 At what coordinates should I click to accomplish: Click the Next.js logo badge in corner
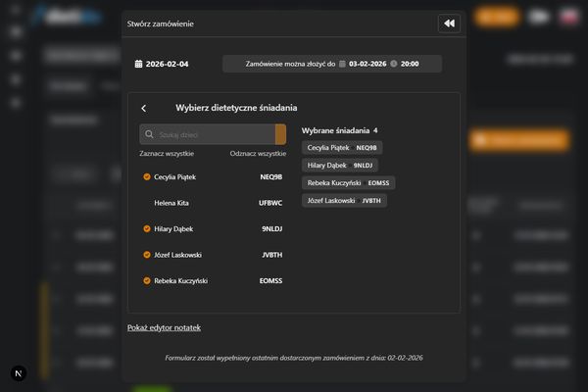(19, 373)
